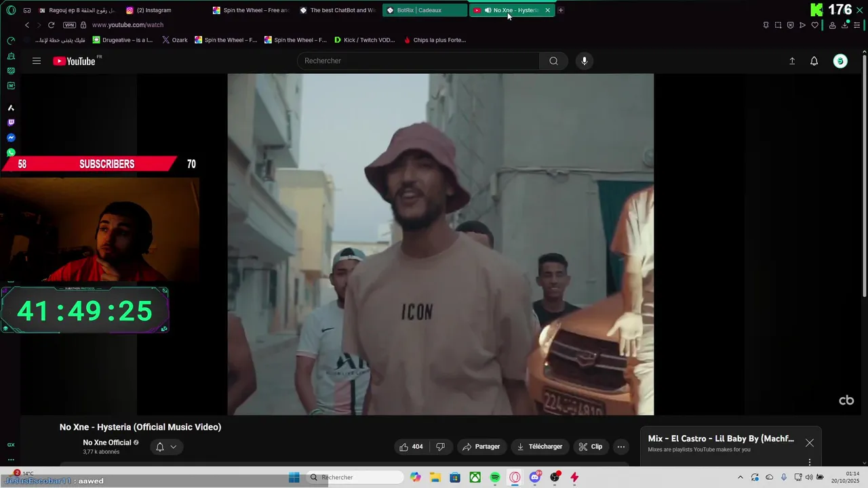Go back to previous page

coord(27,25)
